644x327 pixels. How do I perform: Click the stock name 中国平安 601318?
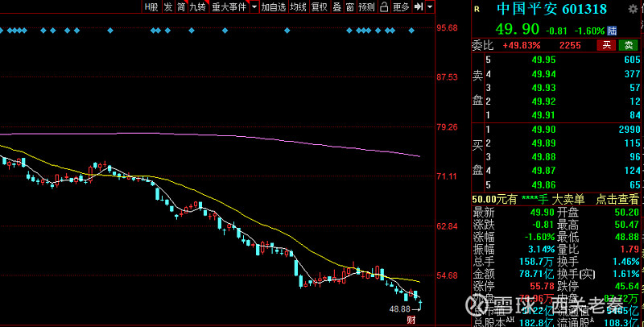pos(551,9)
